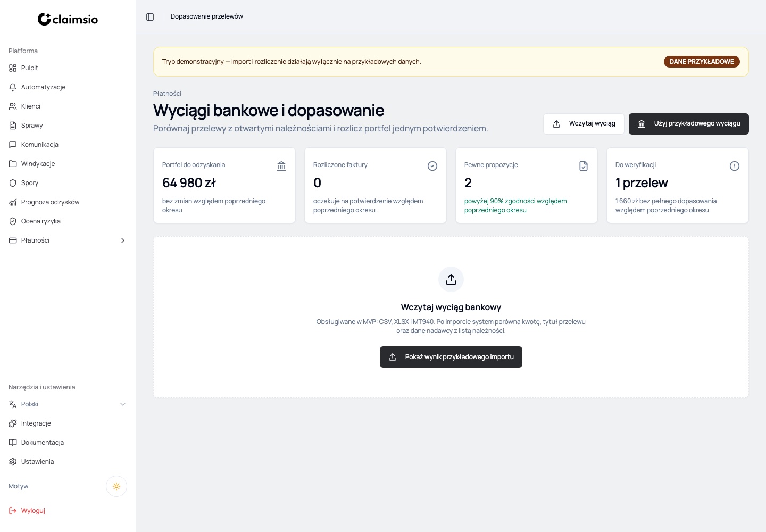
Task: Click the Pewne propozycje value 2
Action: (x=468, y=183)
